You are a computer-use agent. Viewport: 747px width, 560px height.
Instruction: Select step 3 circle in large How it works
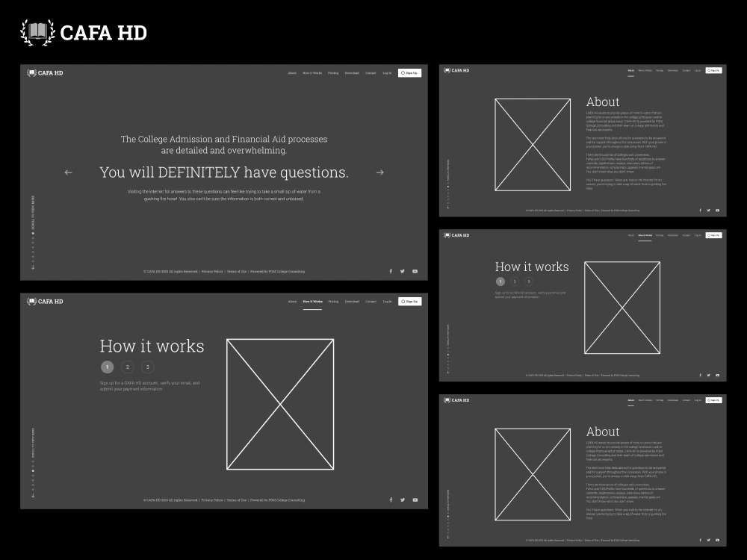pyautogui.click(x=148, y=367)
